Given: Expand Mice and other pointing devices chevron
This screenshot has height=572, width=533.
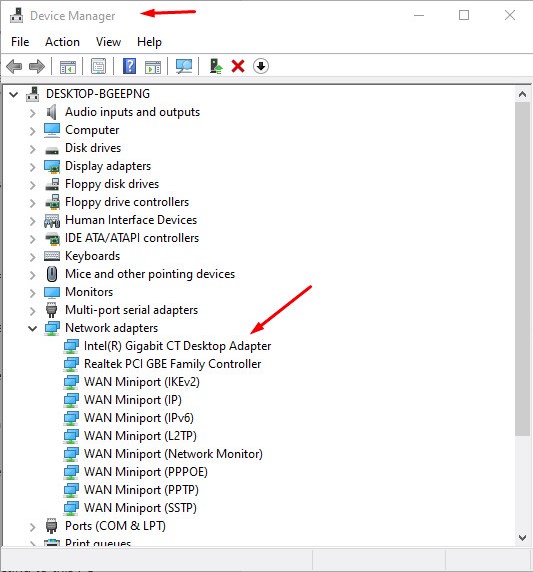Looking at the screenshot, I should 32,275.
